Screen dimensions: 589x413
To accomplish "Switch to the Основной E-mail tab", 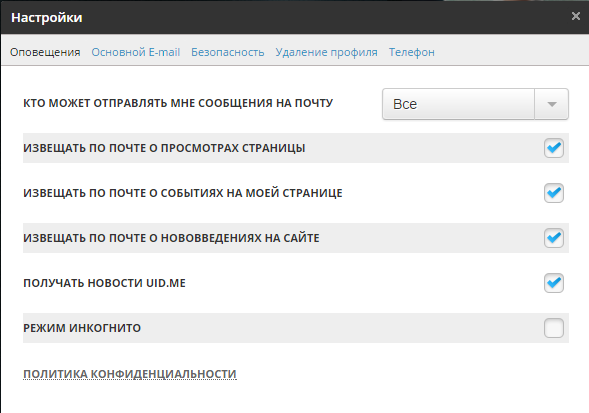I will pos(136,52).
